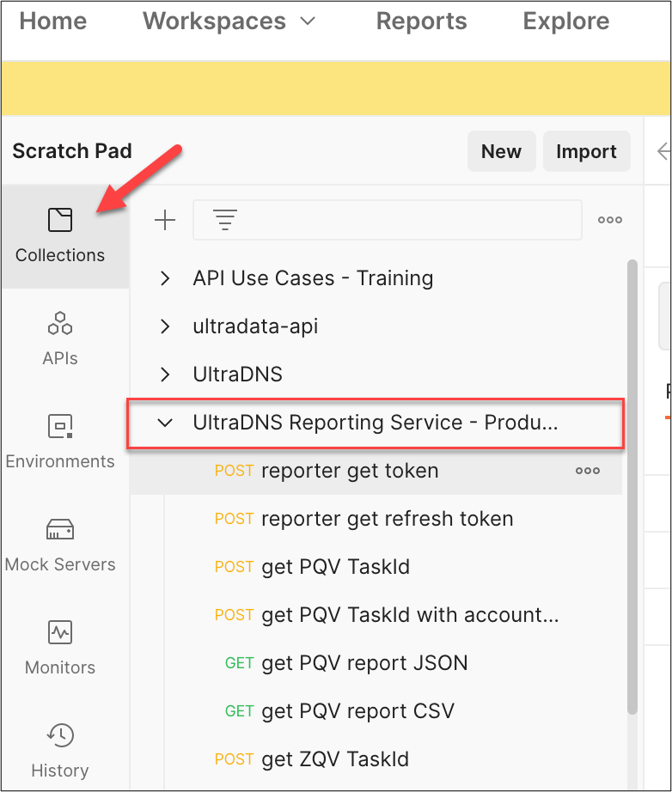Click the collections filter input field
This screenshot has height=792, width=672.
387,220
